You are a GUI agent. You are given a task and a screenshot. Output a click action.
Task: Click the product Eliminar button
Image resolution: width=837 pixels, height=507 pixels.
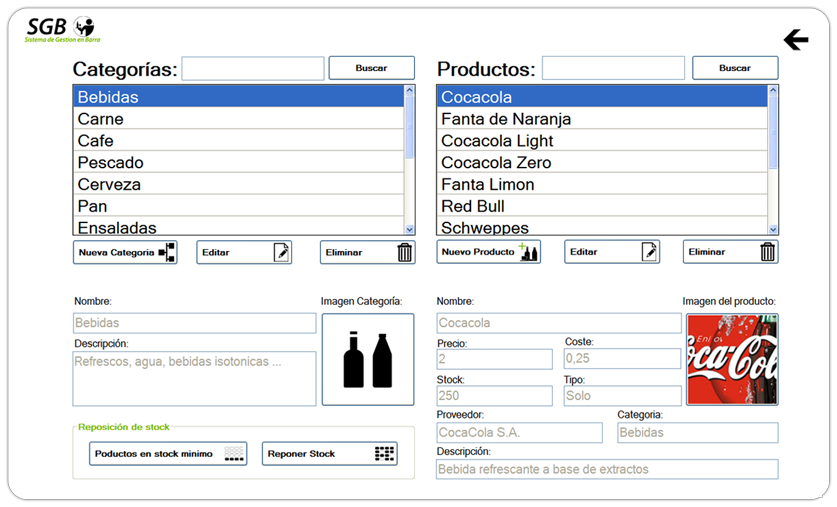730,252
